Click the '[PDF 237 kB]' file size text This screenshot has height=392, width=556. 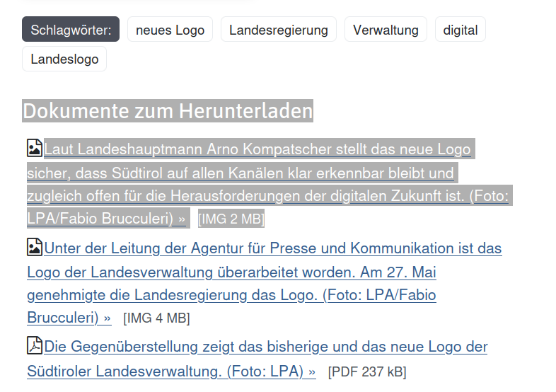(x=367, y=371)
